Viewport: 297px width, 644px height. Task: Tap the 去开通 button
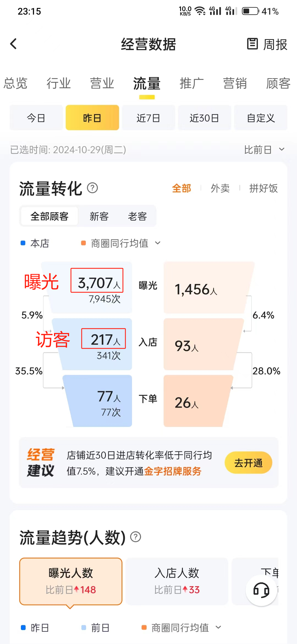point(248,463)
